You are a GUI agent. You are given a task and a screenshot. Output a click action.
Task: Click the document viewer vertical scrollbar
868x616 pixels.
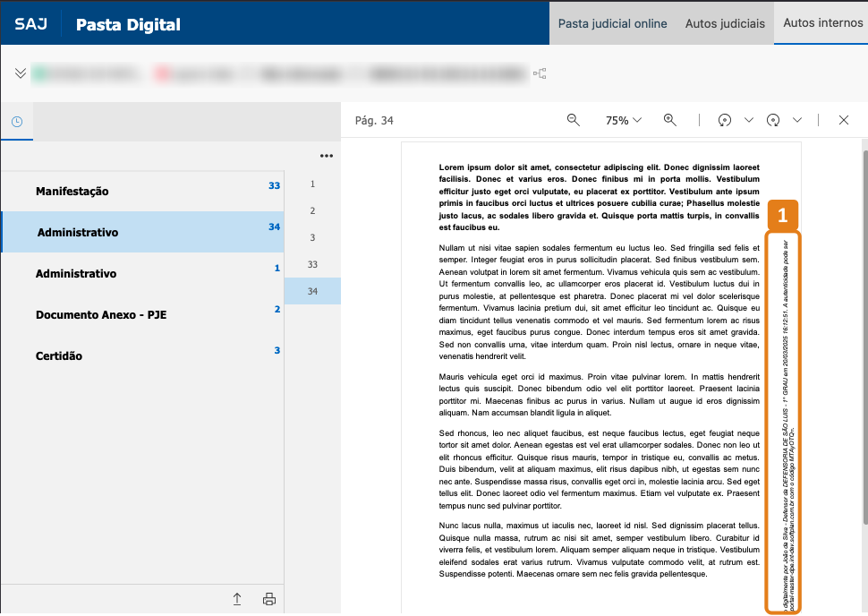tap(864, 337)
